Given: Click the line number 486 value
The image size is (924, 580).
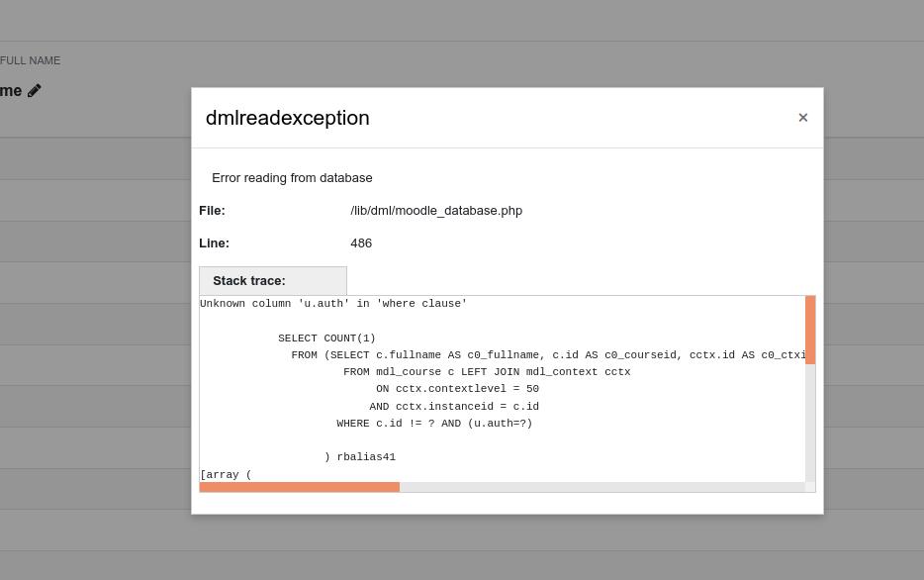Looking at the screenshot, I should [x=361, y=242].
